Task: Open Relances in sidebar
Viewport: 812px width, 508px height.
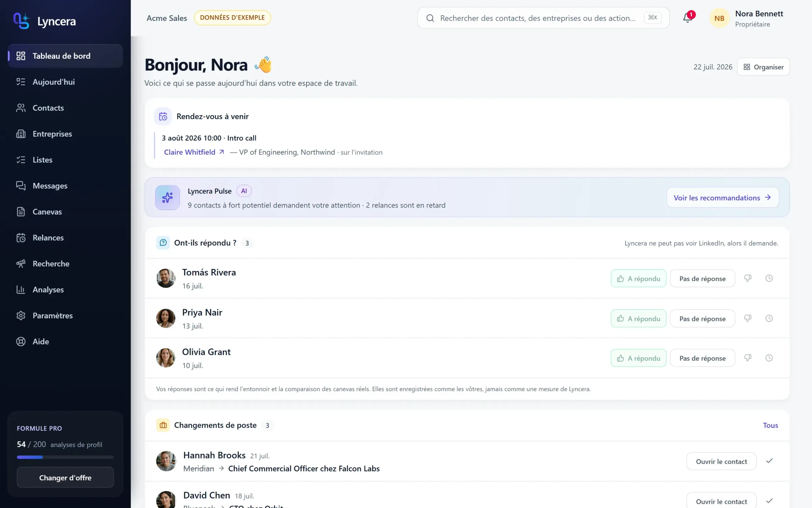Action: tap(65, 238)
